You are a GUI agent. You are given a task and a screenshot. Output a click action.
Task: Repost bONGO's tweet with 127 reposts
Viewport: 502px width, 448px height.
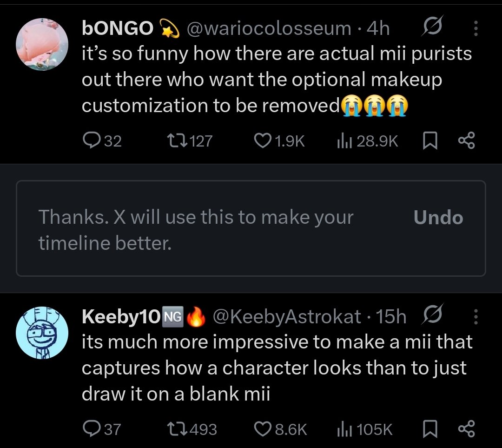point(178,140)
